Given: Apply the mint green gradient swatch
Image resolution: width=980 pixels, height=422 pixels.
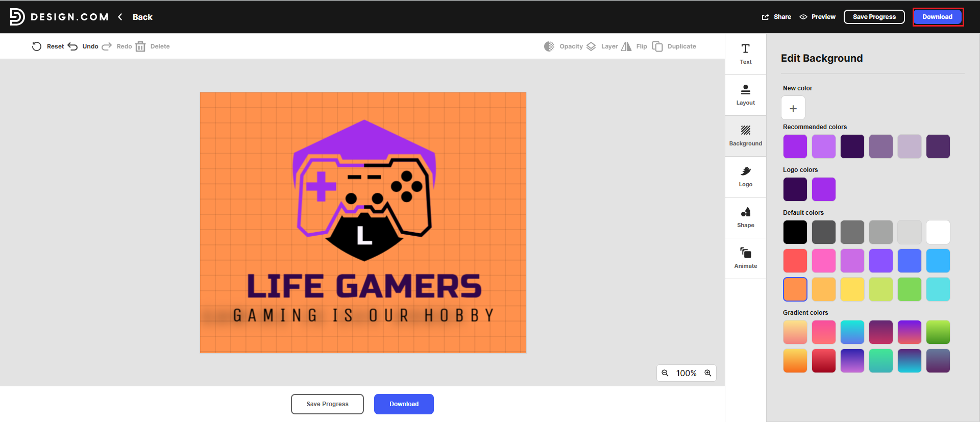Looking at the screenshot, I should [x=881, y=361].
